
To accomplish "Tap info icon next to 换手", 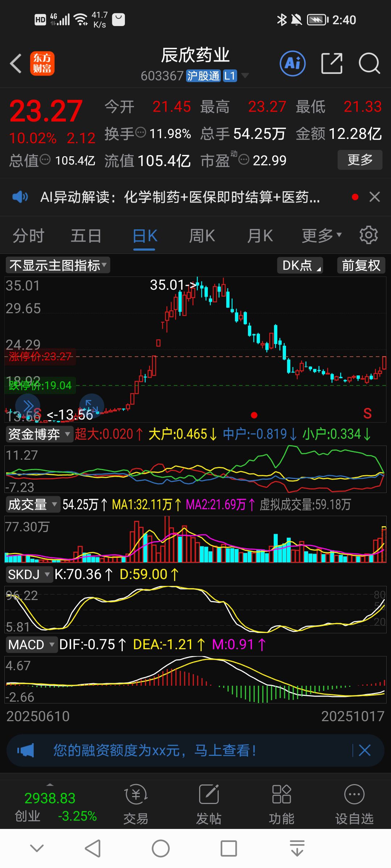I will coord(141,133).
